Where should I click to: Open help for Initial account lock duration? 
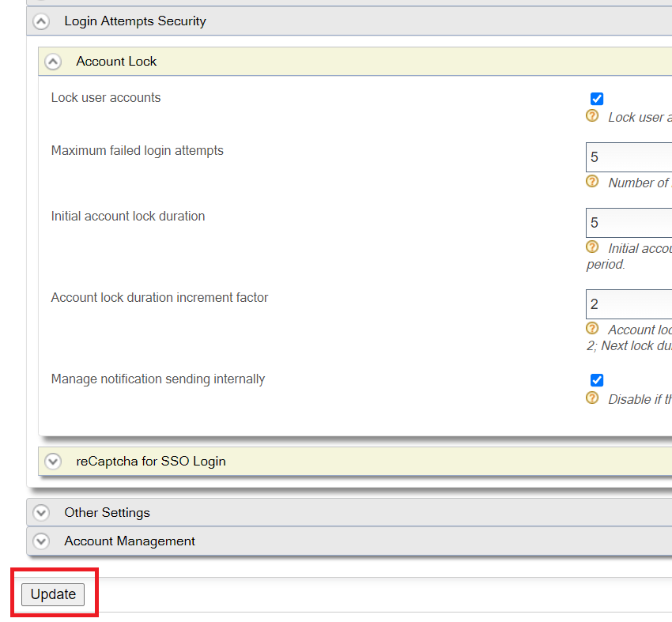pyautogui.click(x=592, y=246)
